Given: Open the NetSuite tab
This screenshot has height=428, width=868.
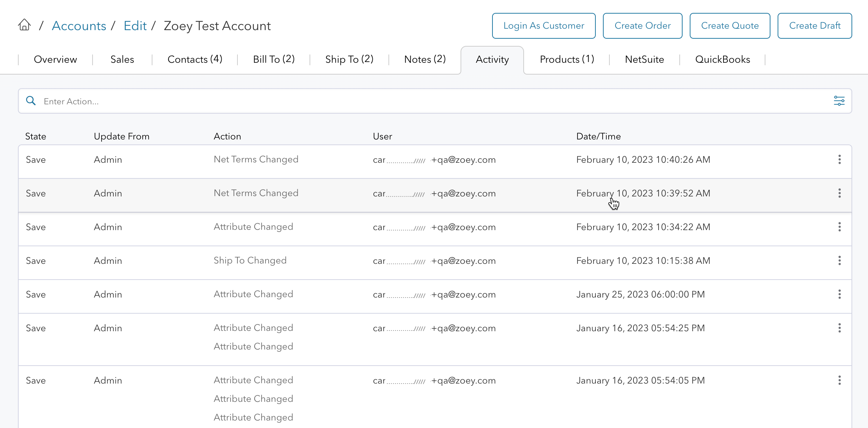Looking at the screenshot, I should (x=644, y=60).
